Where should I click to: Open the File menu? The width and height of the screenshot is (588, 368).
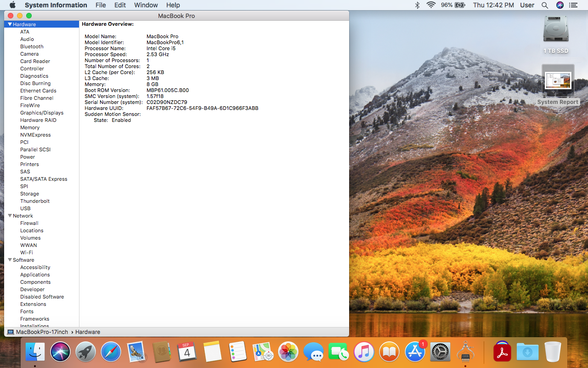101,5
